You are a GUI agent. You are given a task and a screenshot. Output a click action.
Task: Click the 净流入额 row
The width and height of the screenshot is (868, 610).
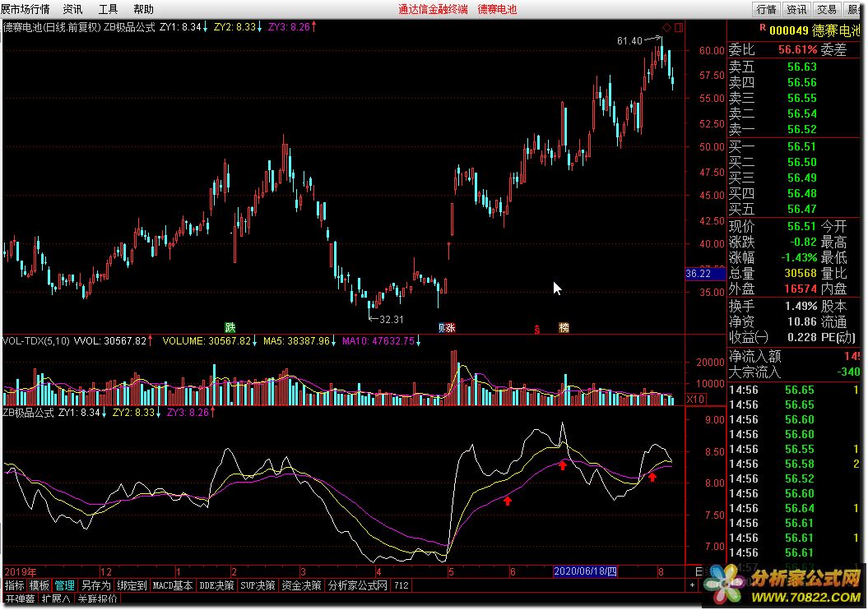point(795,356)
